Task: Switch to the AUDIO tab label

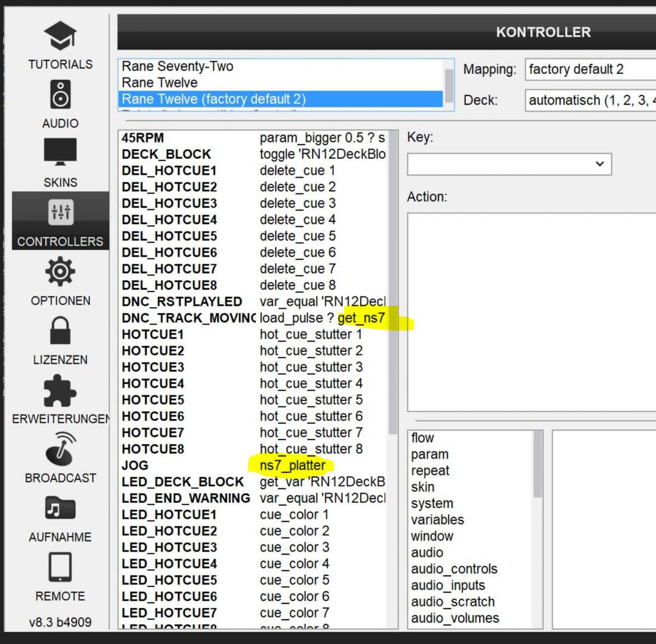Action: pos(60,123)
